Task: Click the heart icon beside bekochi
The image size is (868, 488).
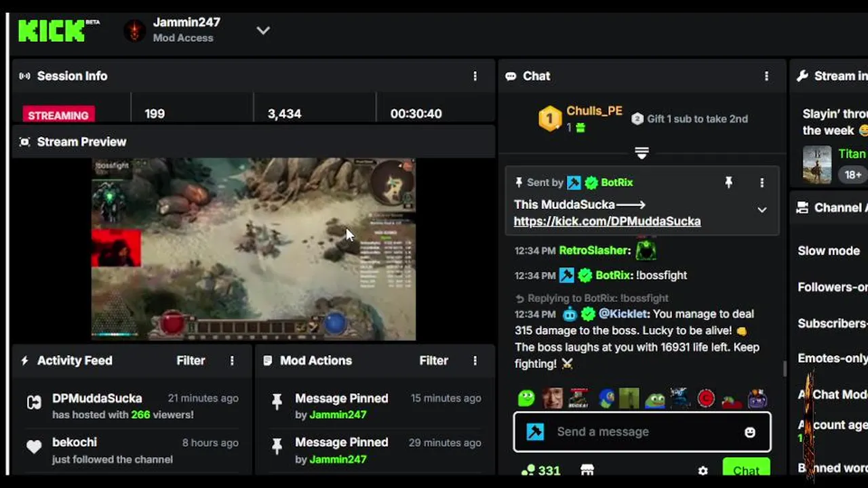Action: (x=34, y=447)
